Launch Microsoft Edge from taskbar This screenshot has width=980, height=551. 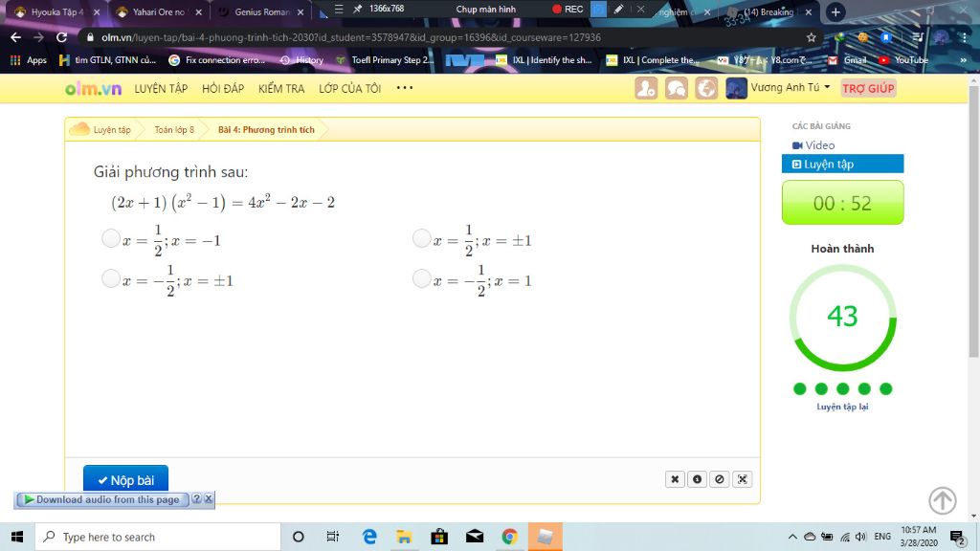point(369,537)
